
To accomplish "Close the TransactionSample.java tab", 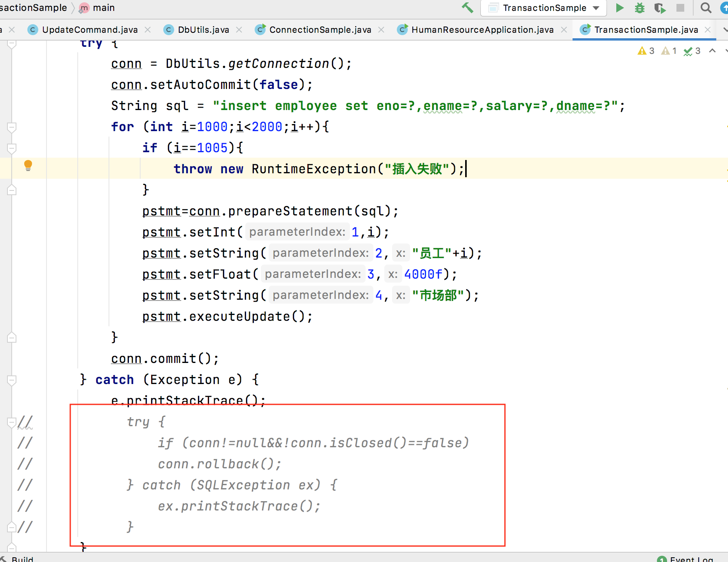I will coord(708,30).
